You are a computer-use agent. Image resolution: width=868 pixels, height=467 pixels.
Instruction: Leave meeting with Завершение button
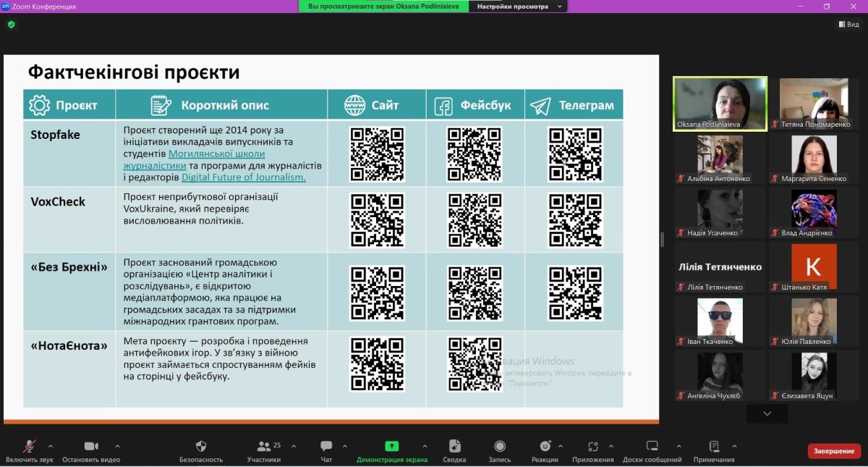point(834,451)
